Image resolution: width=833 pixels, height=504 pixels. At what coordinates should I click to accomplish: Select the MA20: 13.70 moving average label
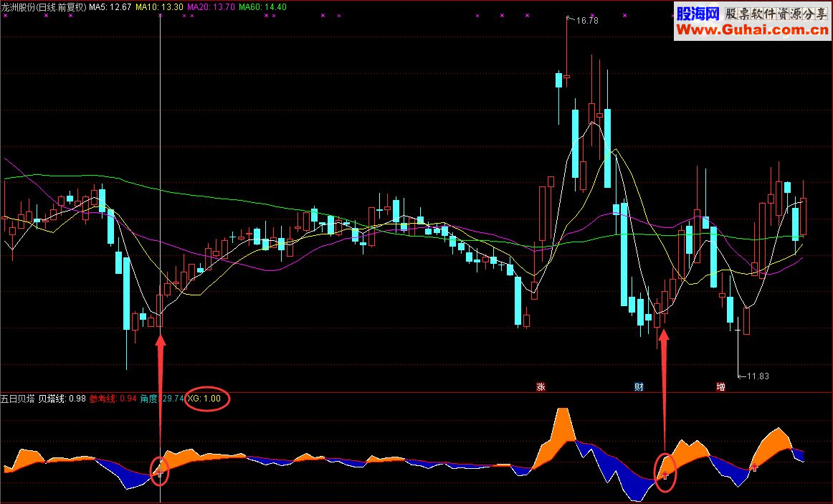(211, 7)
